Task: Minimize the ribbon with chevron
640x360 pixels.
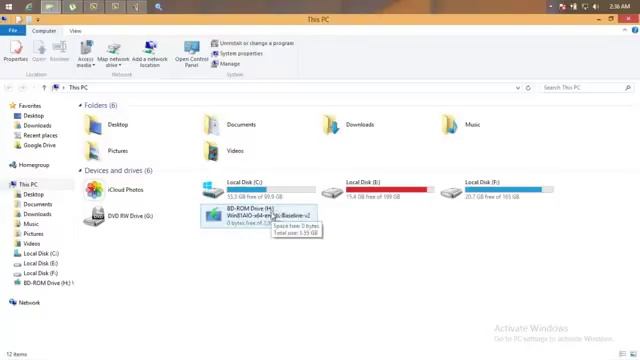Action: (x=624, y=30)
